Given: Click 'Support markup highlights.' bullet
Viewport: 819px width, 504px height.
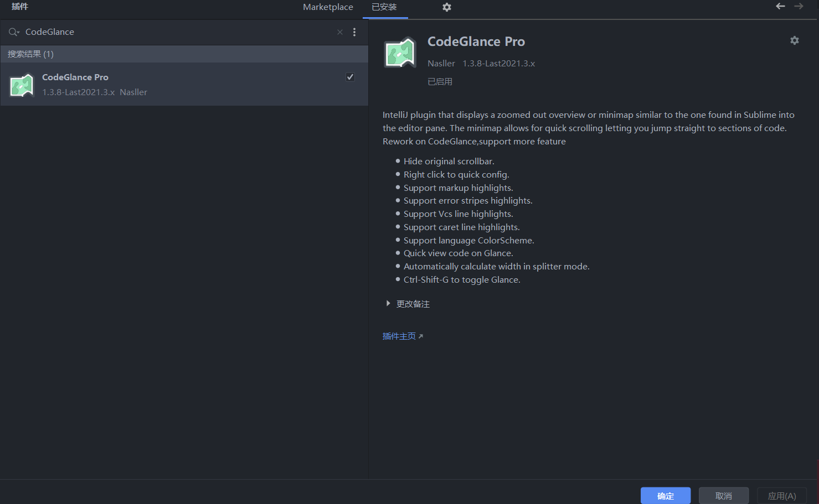Looking at the screenshot, I should click(459, 188).
